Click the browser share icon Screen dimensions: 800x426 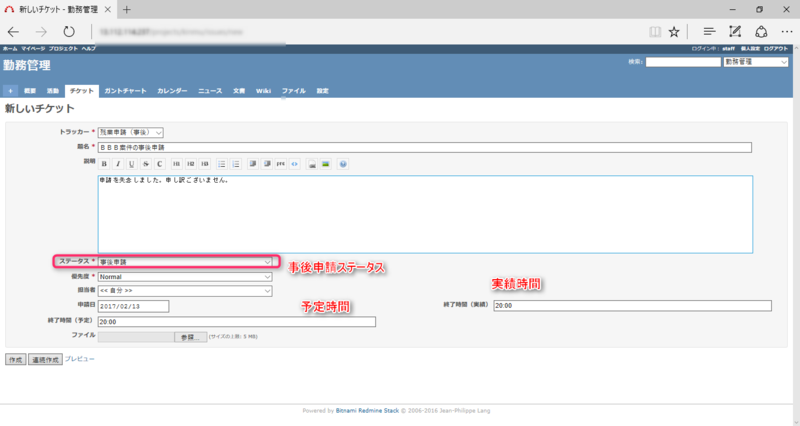pyautogui.click(x=761, y=32)
